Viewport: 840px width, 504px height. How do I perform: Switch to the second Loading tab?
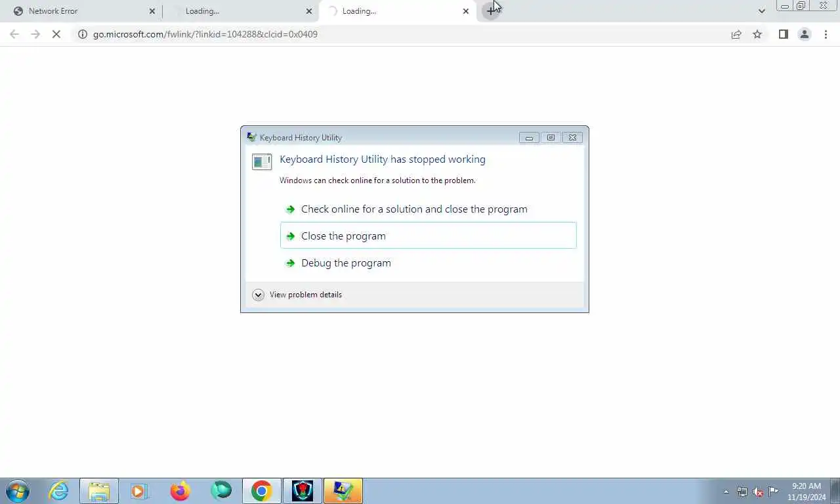coord(240,11)
